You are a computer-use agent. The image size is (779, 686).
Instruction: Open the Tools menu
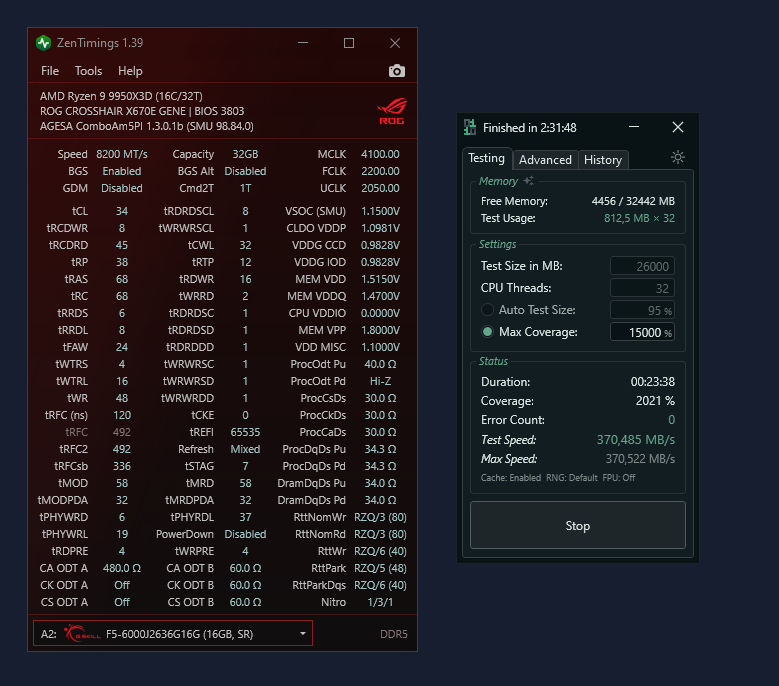[x=88, y=71]
